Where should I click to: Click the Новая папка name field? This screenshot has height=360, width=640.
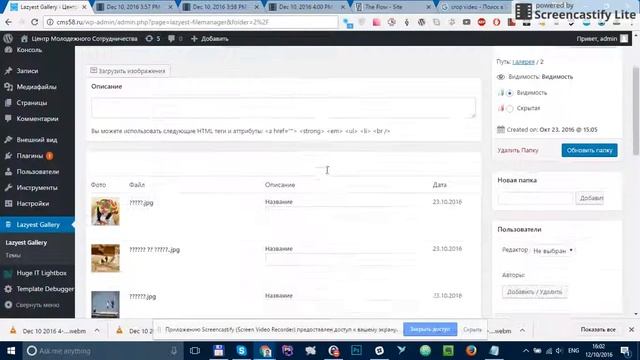[535, 198]
